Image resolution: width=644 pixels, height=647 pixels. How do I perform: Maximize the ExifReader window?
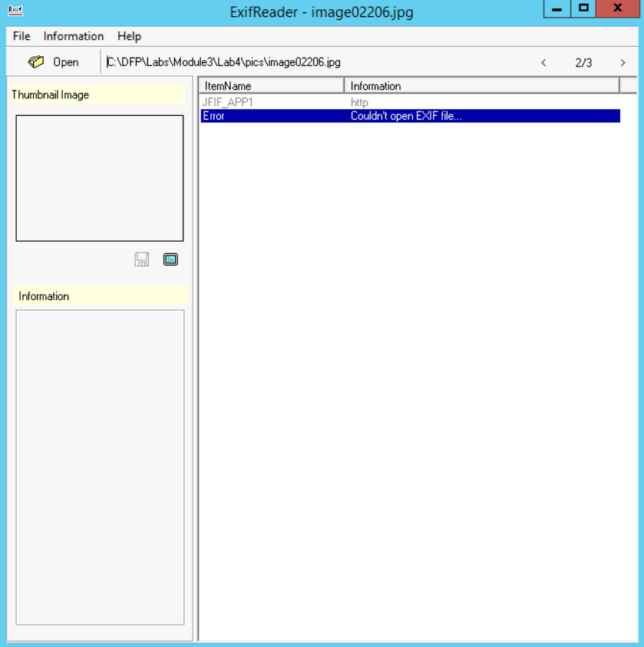(x=584, y=8)
